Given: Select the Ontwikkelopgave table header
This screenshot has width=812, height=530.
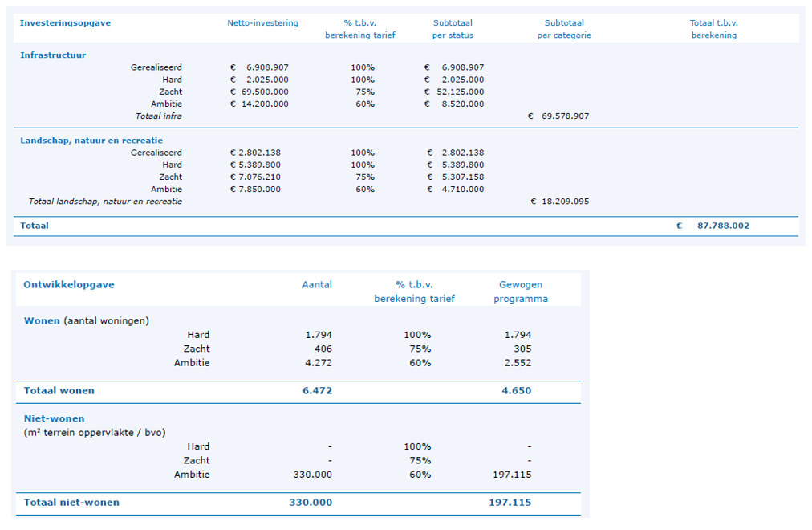Looking at the screenshot, I should [69, 285].
